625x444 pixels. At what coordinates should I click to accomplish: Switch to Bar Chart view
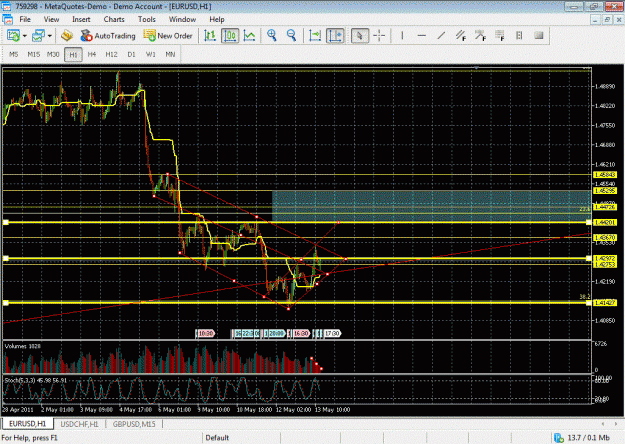point(210,36)
